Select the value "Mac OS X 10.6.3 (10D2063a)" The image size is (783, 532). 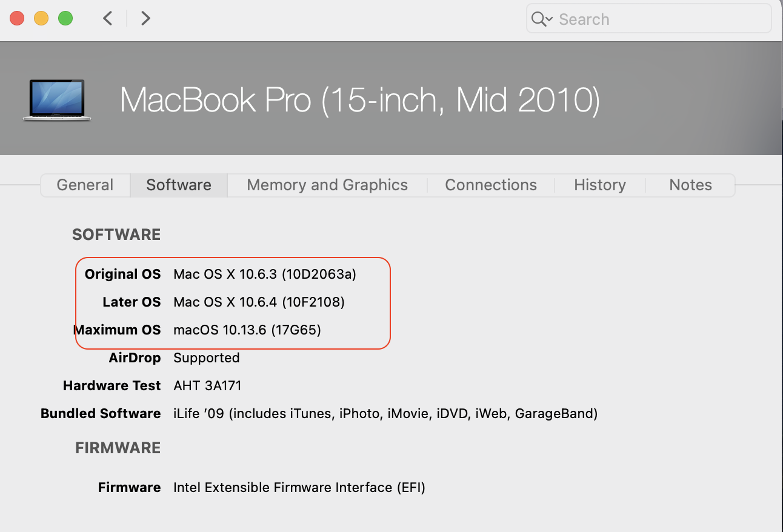point(265,274)
